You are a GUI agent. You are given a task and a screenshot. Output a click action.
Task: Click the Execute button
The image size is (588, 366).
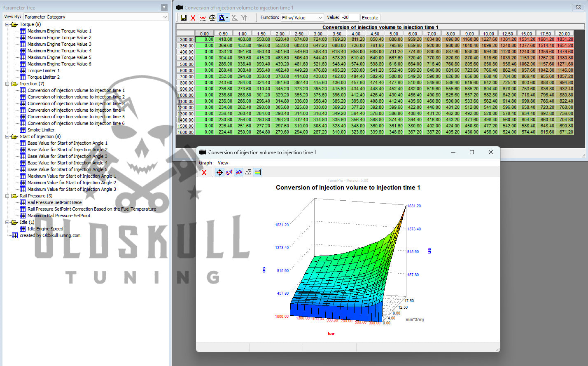click(370, 18)
